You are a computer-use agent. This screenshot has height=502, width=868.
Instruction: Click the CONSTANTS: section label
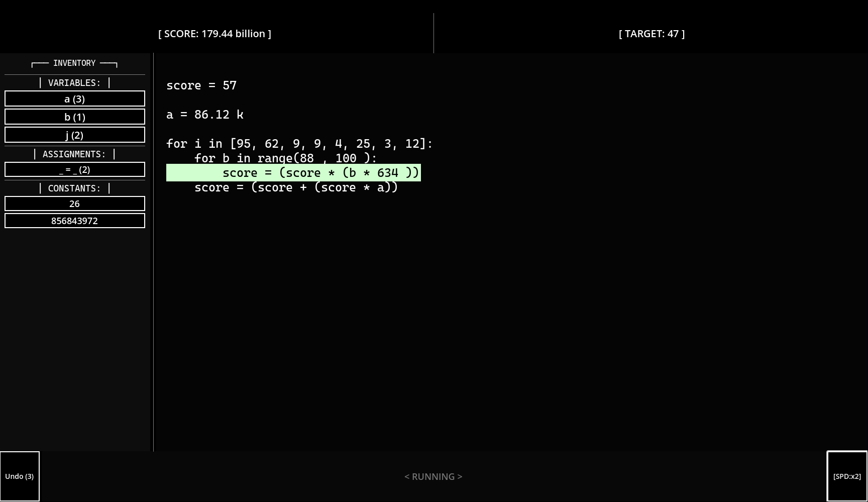coord(74,188)
